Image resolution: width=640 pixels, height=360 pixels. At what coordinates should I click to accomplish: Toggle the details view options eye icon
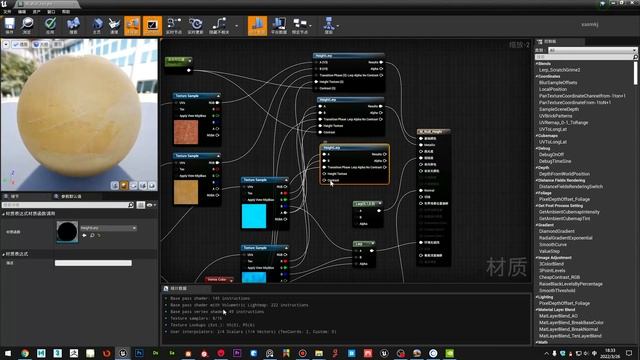point(151,205)
